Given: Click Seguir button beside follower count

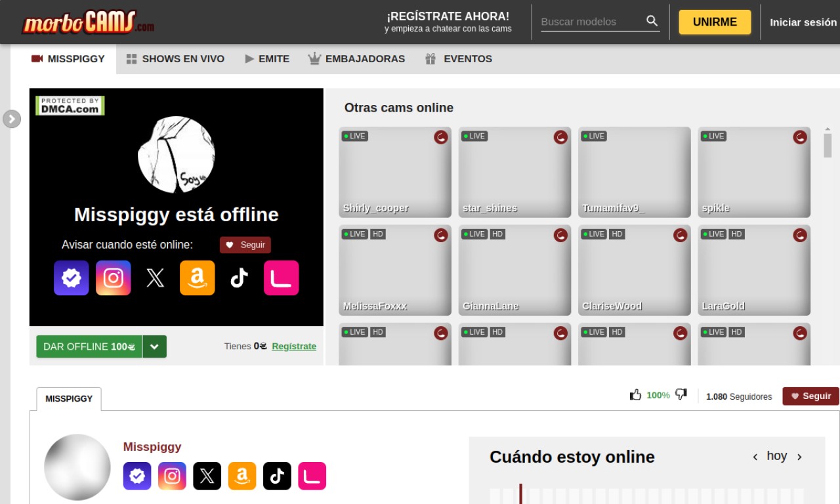Looking at the screenshot, I should (810, 396).
